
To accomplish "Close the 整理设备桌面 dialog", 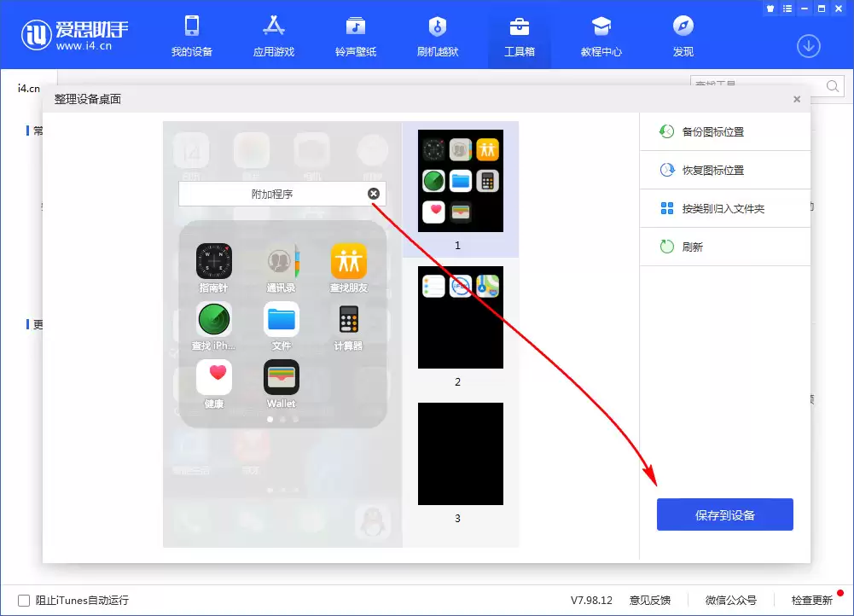I will 797,99.
